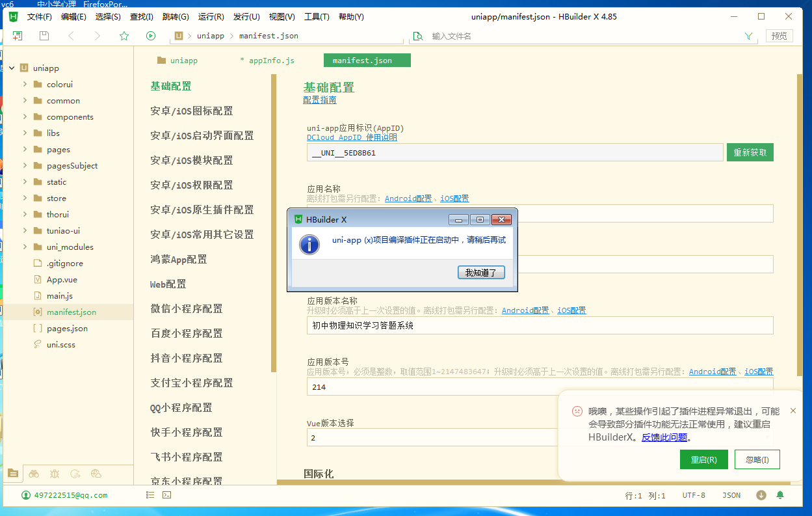Click the new file icon in toolbar
The width and height of the screenshot is (812, 516).
18,36
